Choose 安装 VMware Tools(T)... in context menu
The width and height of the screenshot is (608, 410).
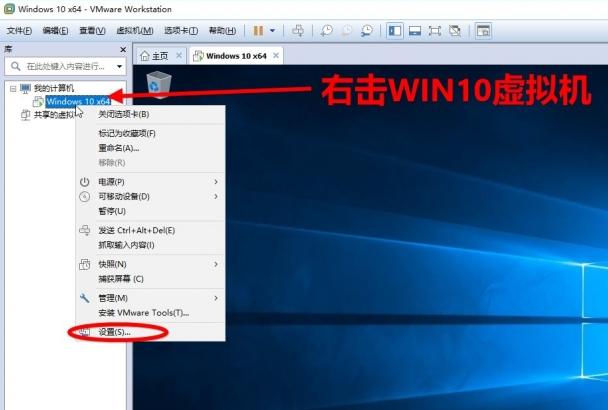pos(150,313)
